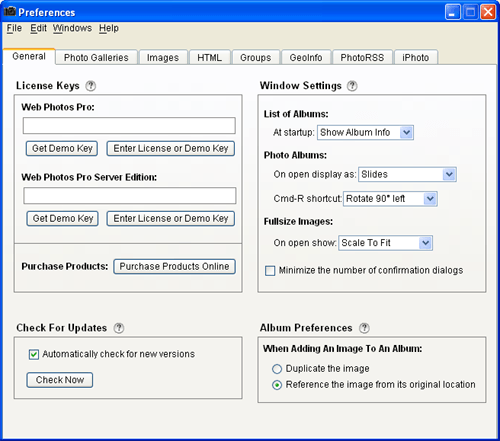Viewport: 500px width, 441px height.
Task: Open help for Window Settings section
Action: click(352, 86)
